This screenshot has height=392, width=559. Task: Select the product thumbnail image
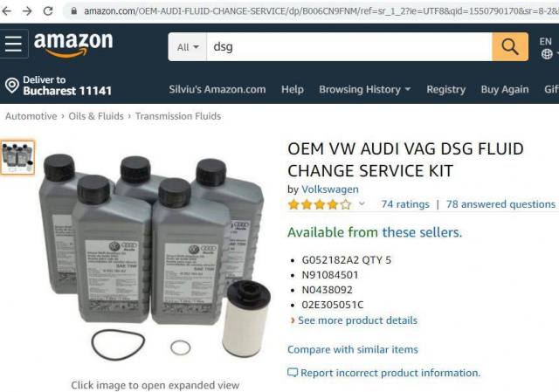(x=17, y=157)
